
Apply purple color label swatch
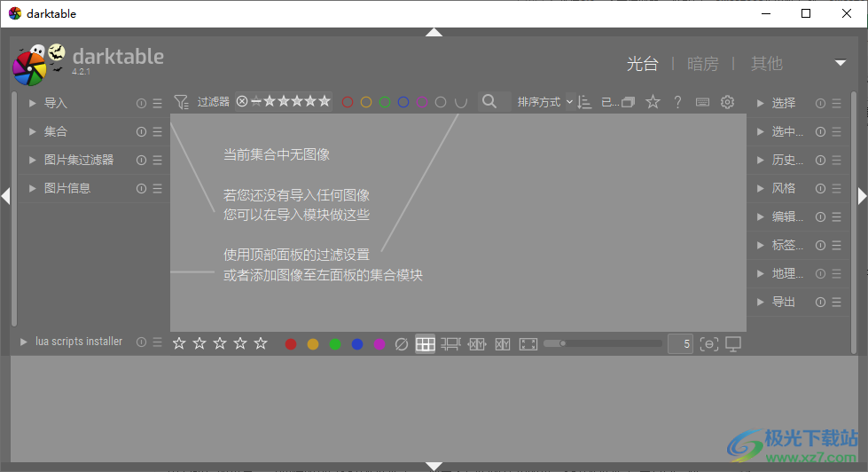379,344
